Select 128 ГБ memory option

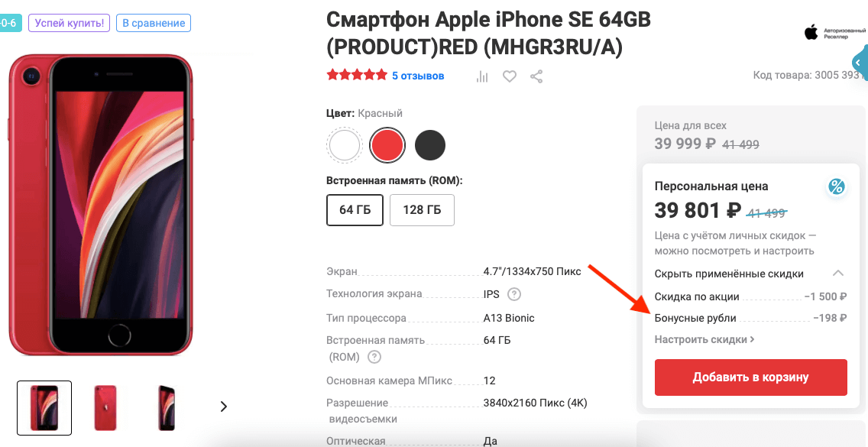pos(422,210)
